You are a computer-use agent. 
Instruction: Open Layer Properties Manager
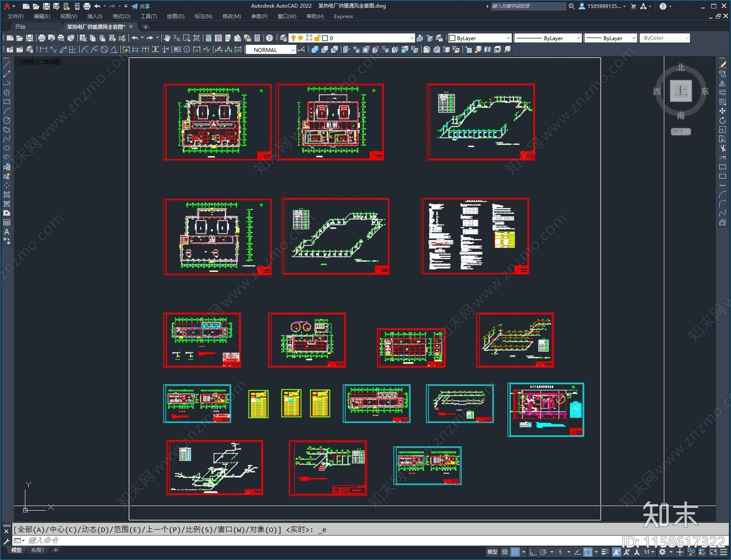click(x=283, y=38)
